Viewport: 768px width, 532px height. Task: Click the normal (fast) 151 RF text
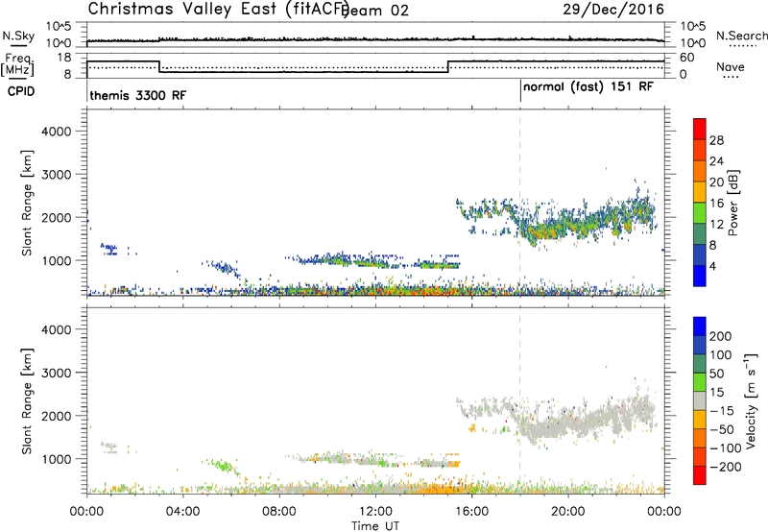[588, 87]
